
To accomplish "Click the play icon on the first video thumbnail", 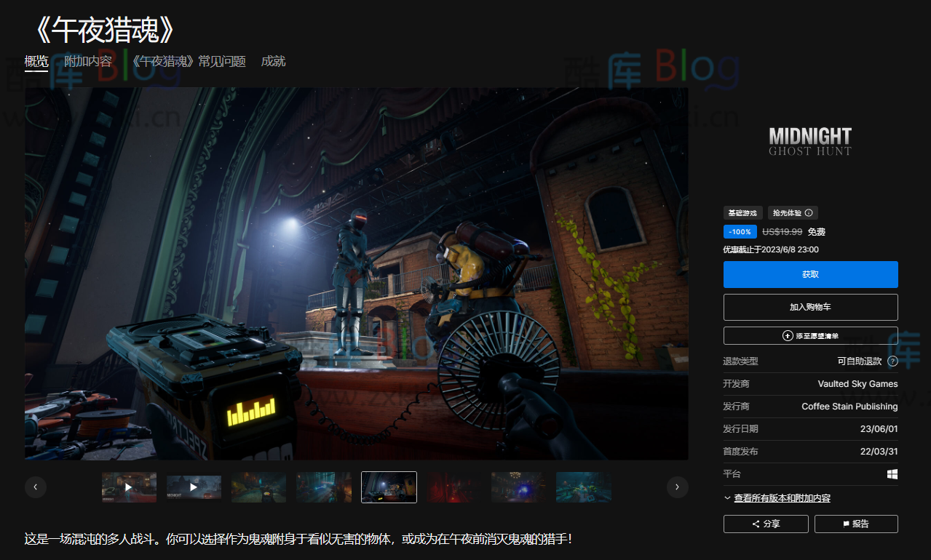I will pos(128,487).
